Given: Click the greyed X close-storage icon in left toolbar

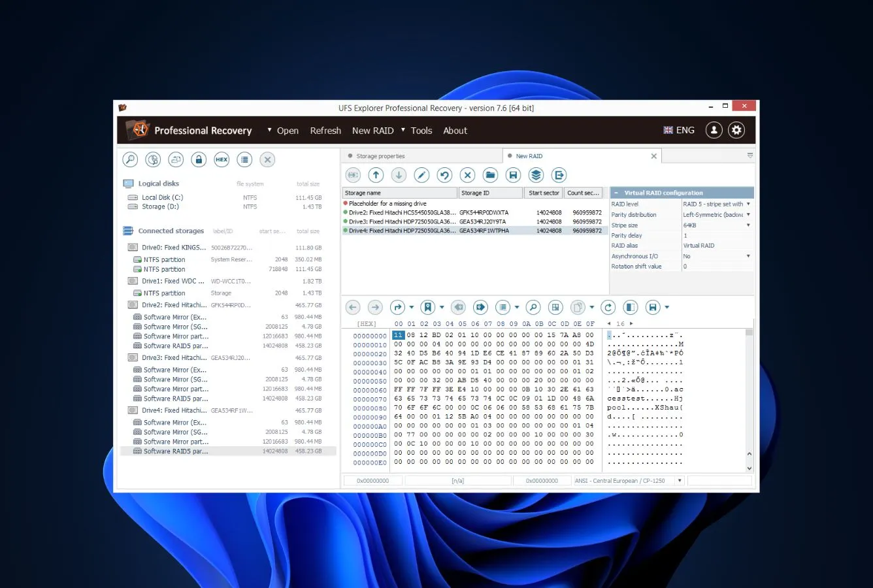Looking at the screenshot, I should click(x=267, y=159).
